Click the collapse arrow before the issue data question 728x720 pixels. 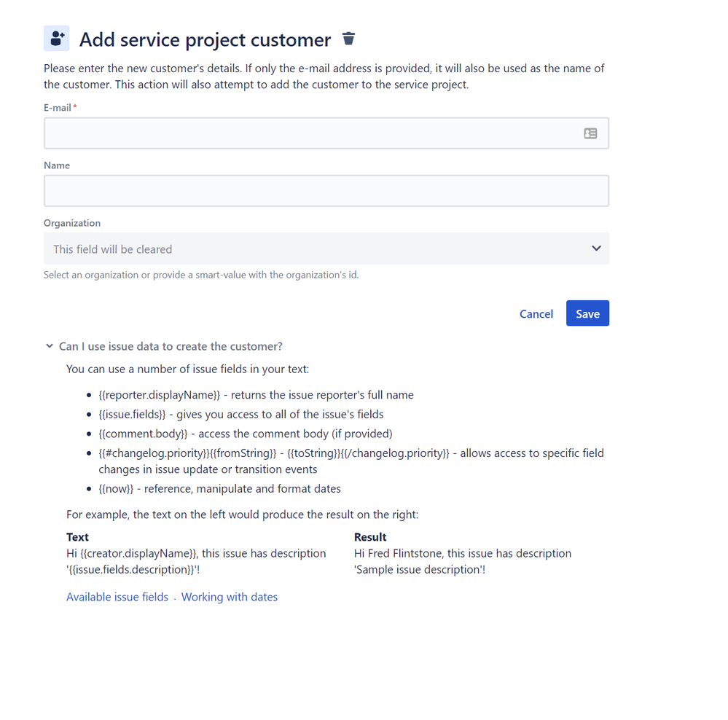50,346
